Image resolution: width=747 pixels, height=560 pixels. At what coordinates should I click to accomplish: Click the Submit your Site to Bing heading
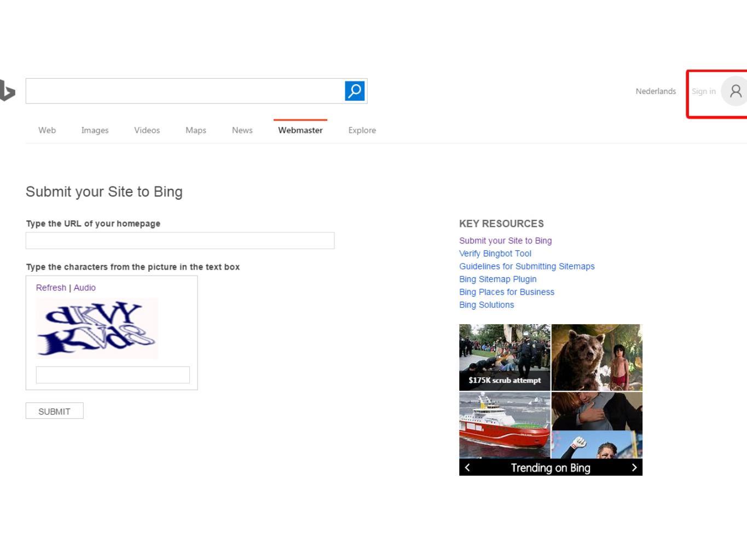(x=104, y=192)
